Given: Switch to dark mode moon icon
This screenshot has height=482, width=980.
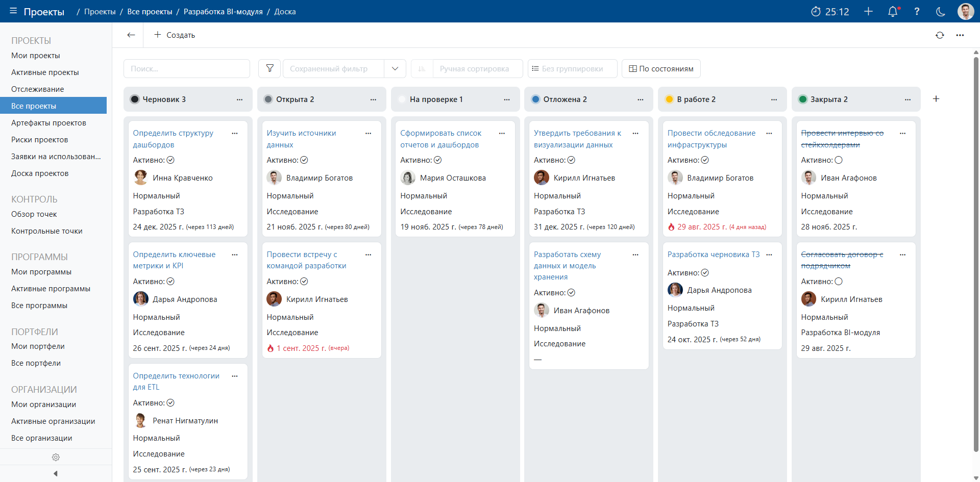Looking at the screenshot, I should coord(940,12).
